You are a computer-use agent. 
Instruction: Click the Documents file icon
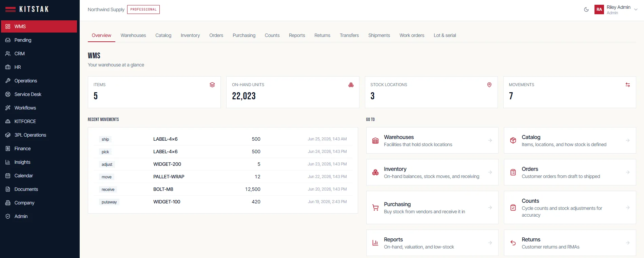8,189
